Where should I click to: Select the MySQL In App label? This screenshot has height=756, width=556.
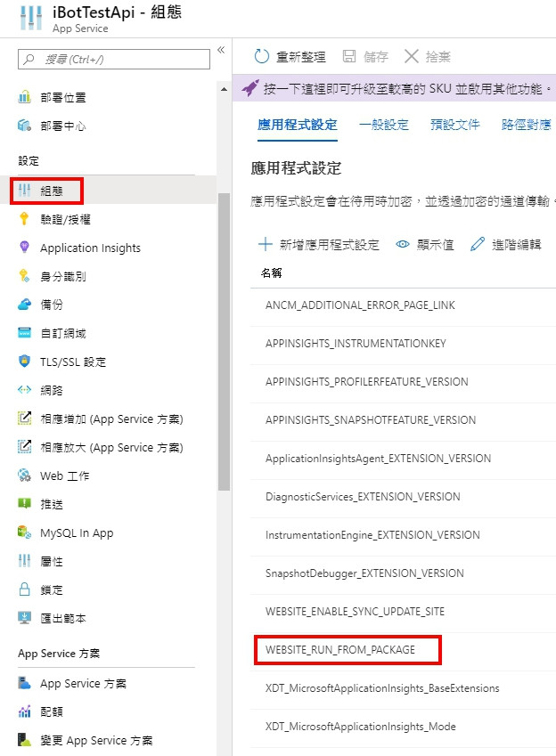77,532
